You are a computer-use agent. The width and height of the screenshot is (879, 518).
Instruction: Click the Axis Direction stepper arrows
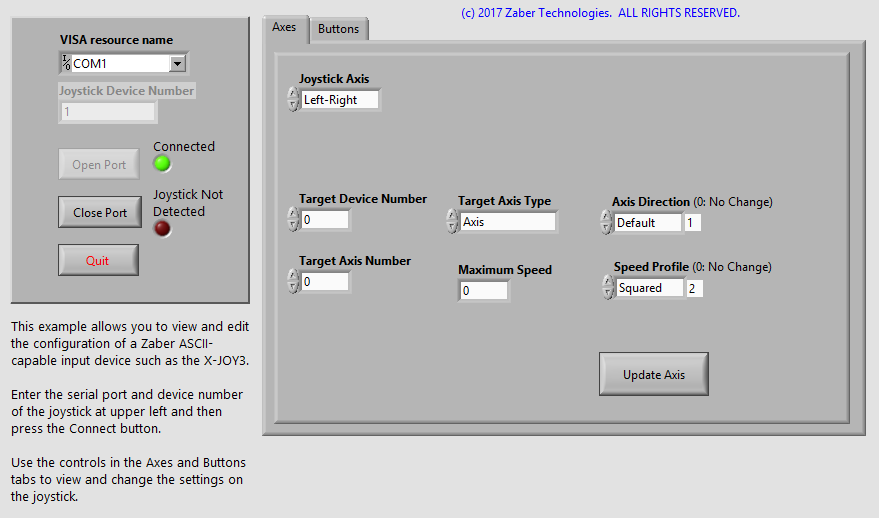(x=606, y=222)
